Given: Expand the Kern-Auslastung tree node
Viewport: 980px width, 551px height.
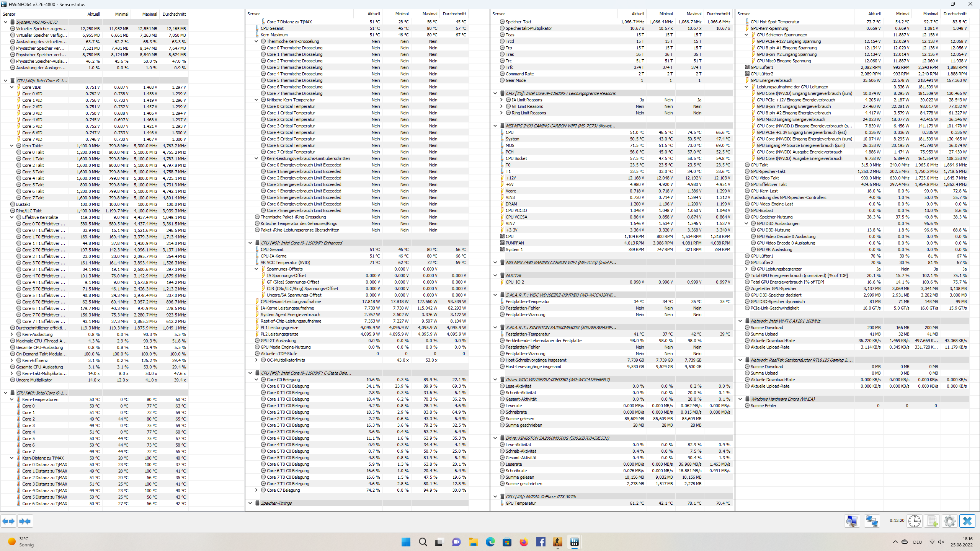Looking at the screenshot, I should 12,334.
